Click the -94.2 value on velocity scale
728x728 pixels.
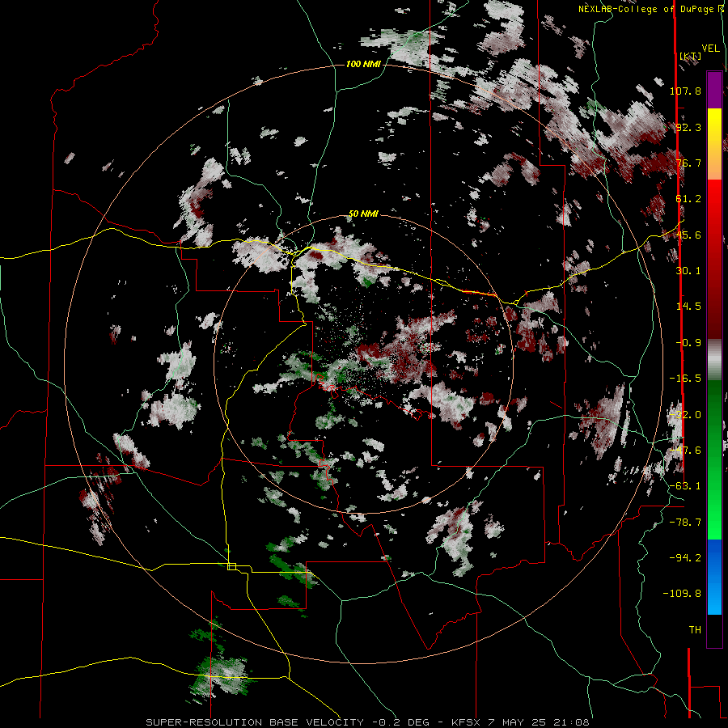pos(685,558)
